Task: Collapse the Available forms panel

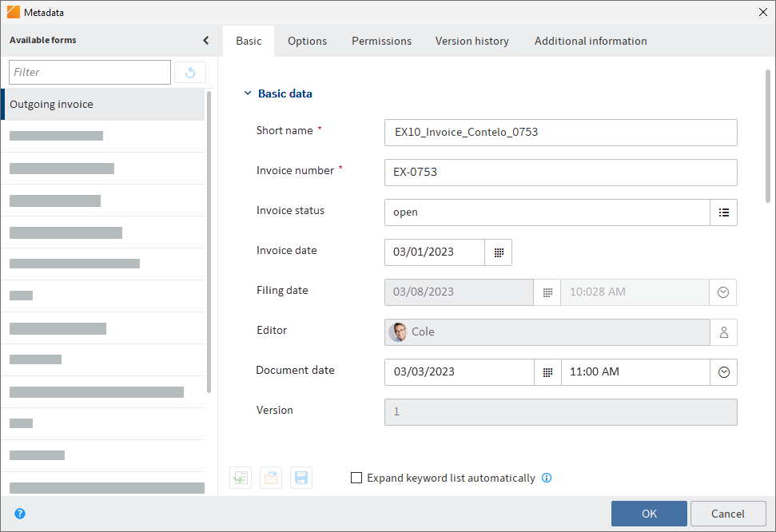Action: tap(205, 39)
